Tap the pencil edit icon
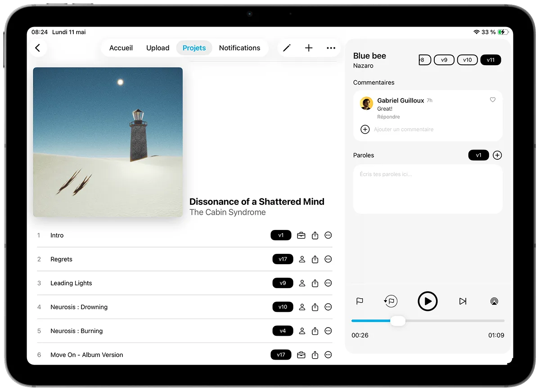Image resolution: width=540 pixels, height=392 pixels. [287, 48]
